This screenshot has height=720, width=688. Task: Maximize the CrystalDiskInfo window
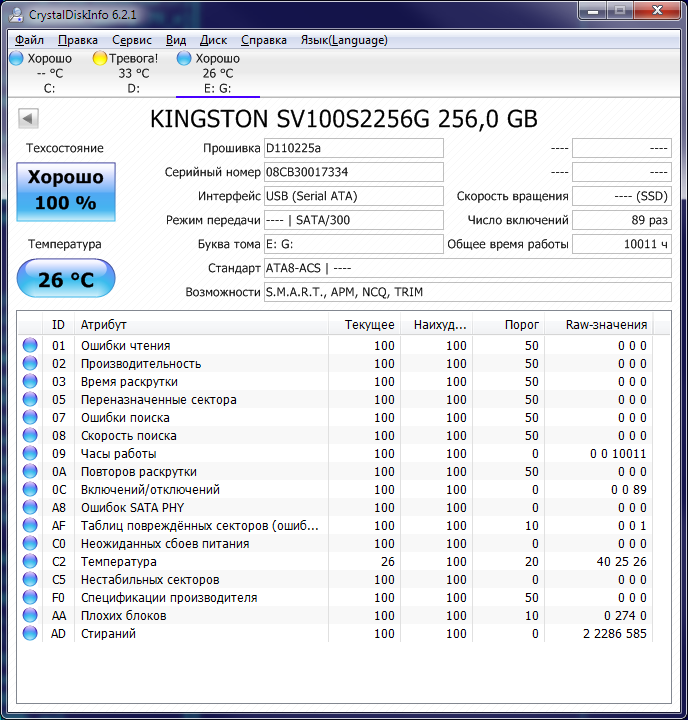tap(620, 10)
